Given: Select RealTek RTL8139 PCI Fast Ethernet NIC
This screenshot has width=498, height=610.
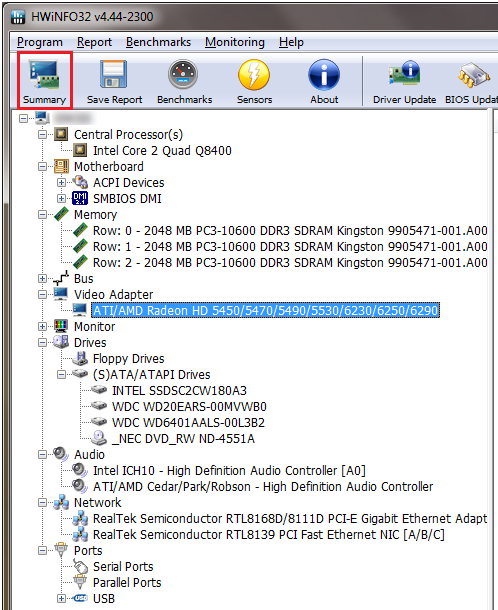Looking at the screenshot, I should (268, 535).
